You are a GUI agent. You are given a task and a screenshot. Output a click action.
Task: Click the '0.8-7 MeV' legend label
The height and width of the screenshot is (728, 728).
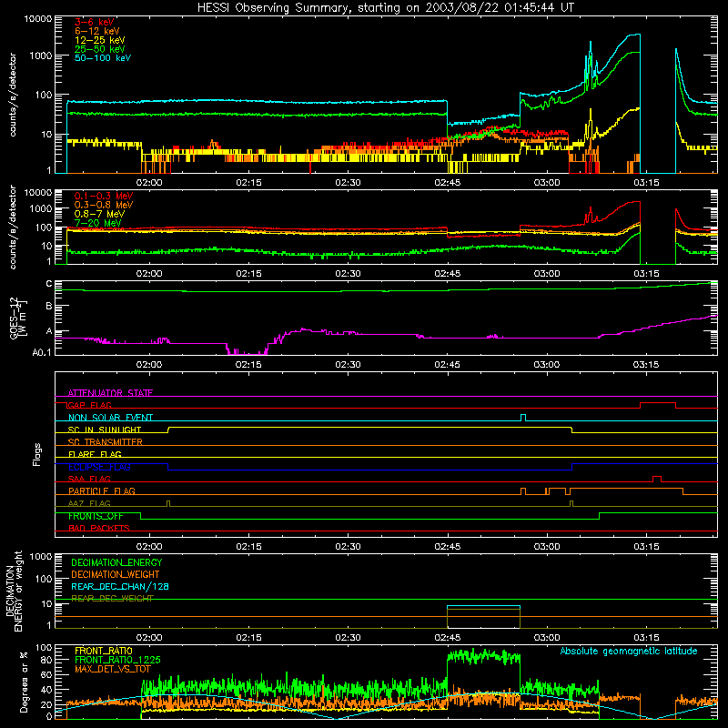[99, 214]
